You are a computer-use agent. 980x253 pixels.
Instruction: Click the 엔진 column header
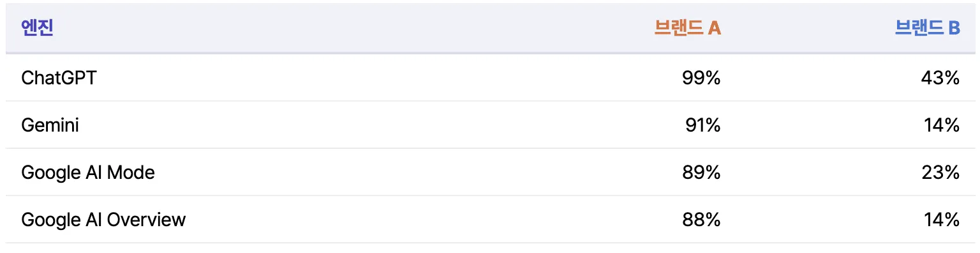[x=37, y=28]
